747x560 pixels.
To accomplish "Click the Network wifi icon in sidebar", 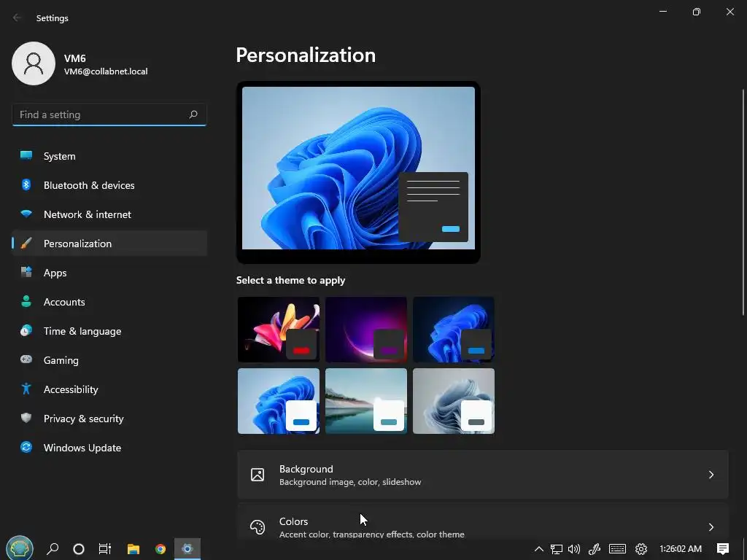I will (26, 214).
